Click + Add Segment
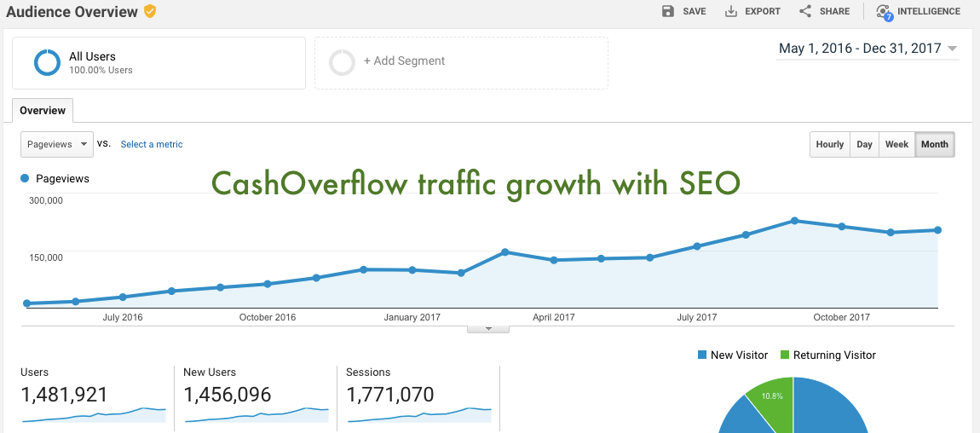 [405, 61]
